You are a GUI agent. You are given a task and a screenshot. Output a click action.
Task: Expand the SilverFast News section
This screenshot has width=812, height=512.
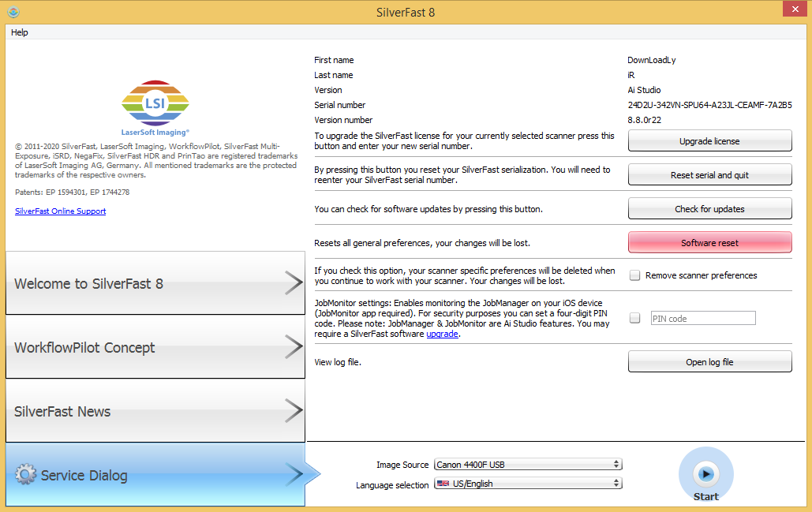[155, 411]
